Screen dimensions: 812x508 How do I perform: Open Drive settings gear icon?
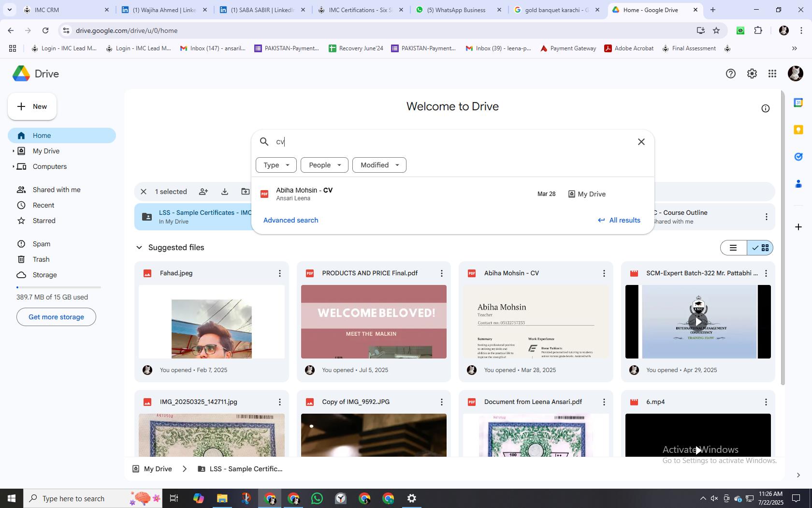coord(752,74)
